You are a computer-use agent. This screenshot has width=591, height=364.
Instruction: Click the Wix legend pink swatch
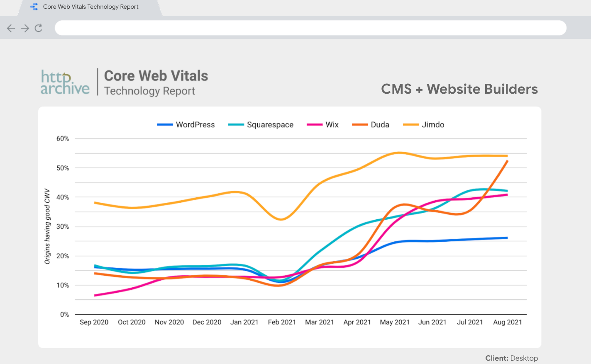315,125
